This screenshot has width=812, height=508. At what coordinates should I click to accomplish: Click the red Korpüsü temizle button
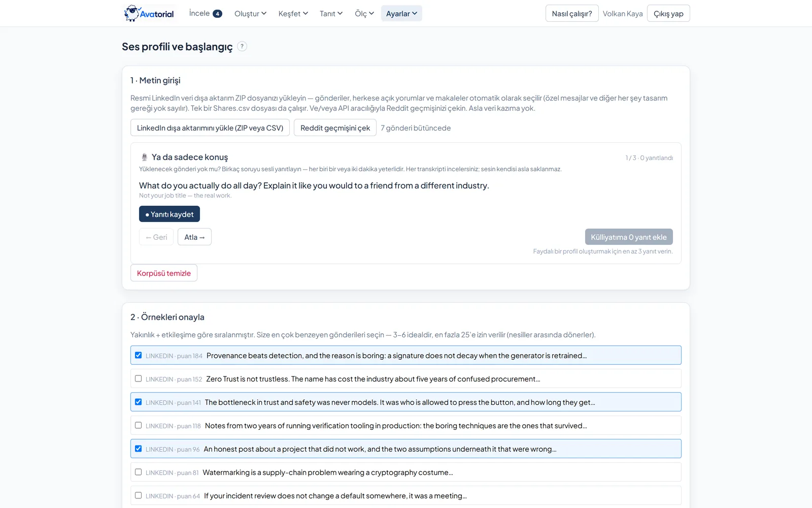pyautogui.click(x=164, y=273)
